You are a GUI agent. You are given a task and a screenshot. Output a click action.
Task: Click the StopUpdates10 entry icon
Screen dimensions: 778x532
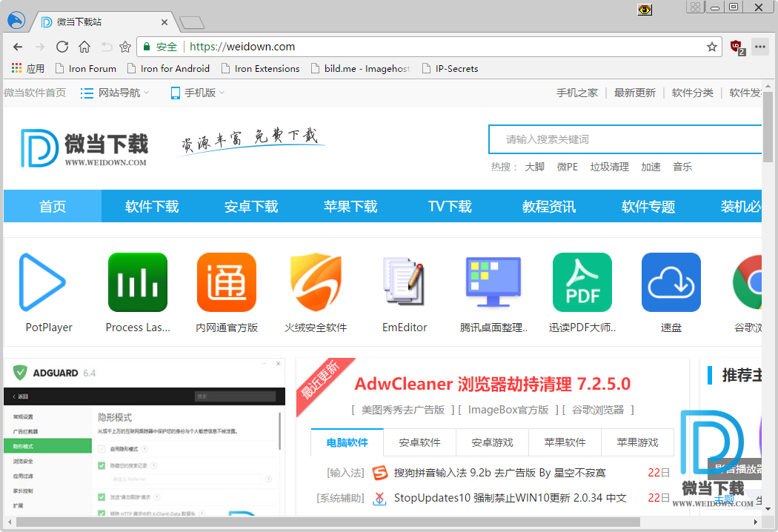379,498
